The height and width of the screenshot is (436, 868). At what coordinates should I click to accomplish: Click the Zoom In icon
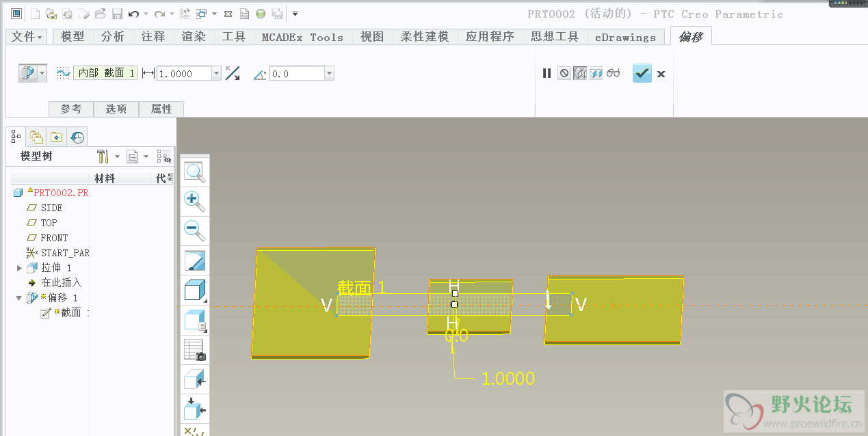point(195,201)
